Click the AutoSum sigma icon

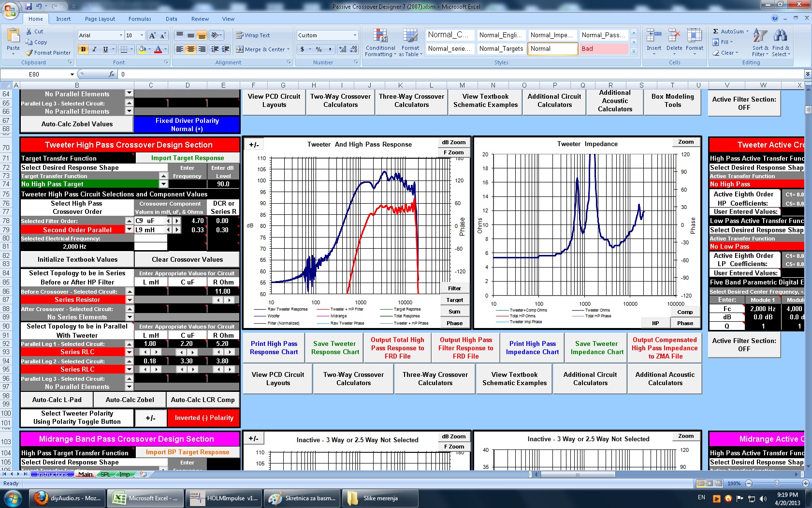coord(716,31)
